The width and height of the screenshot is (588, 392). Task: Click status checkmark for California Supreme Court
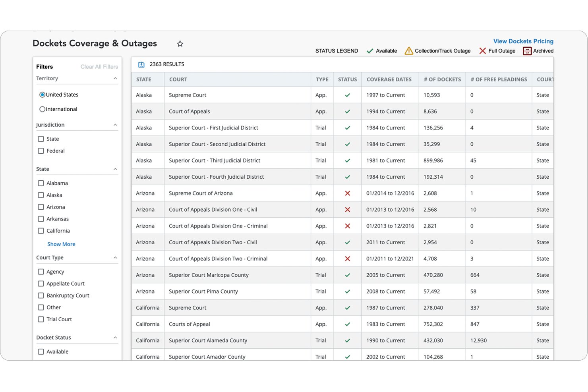(x=347, y=308)
